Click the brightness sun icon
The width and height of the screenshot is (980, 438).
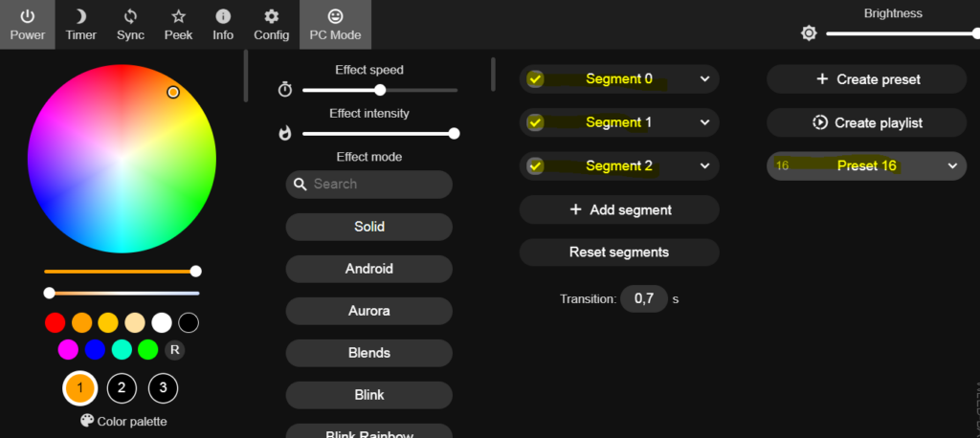[x=809, y=33]
